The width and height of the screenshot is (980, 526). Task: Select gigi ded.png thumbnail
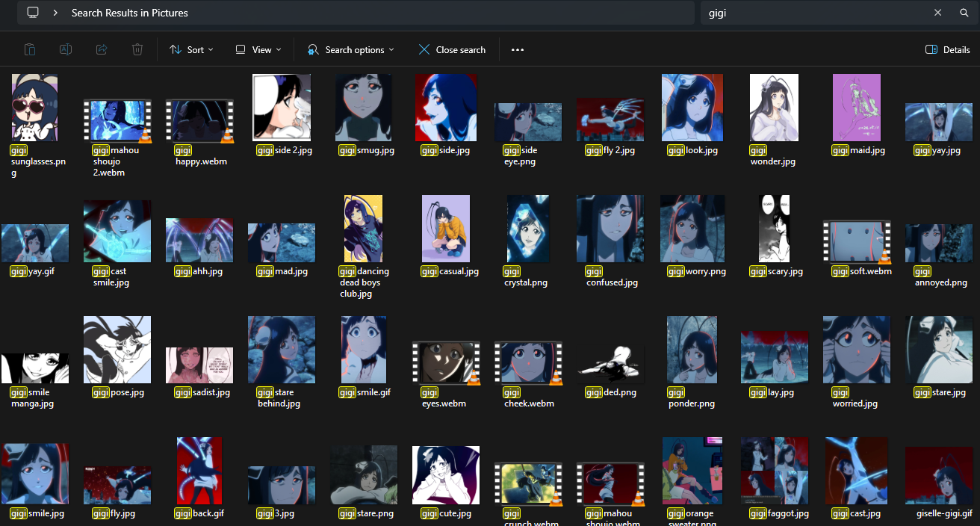coord(610,365)
